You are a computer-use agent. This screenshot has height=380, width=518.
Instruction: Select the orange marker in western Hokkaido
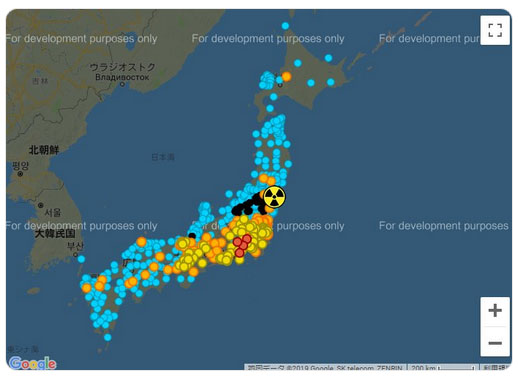click(286, 77)
